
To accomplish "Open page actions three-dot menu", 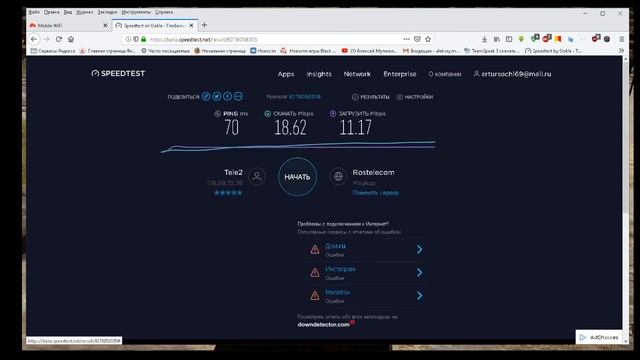I will click(x=406, y=39).
